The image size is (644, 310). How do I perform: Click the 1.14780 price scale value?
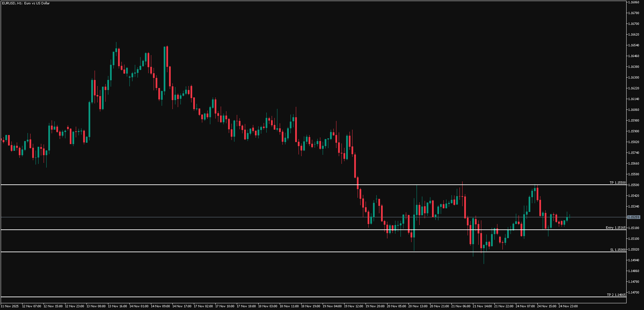click(x=633, y=282)
